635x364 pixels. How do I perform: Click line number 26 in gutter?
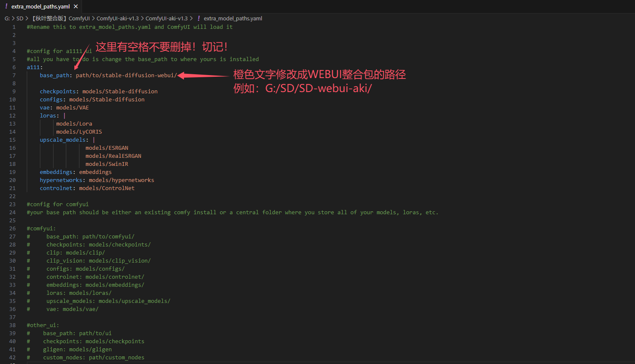[x=12, y=228]
